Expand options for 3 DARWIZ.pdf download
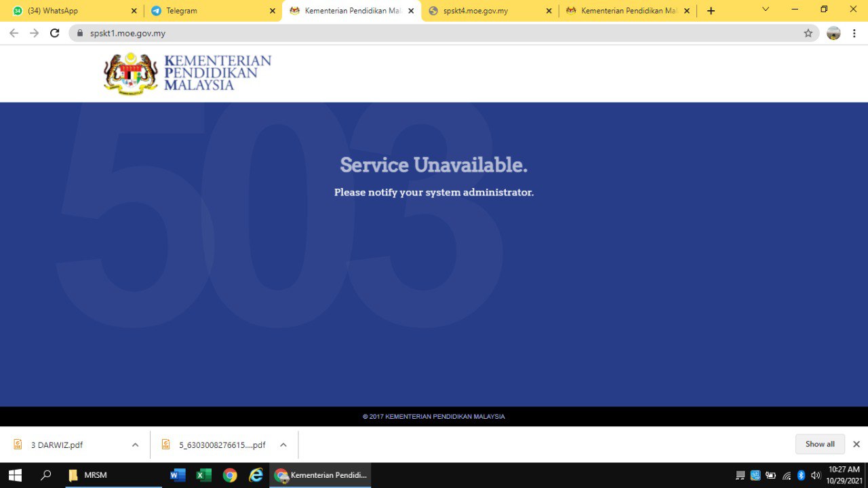 [135, 445]
